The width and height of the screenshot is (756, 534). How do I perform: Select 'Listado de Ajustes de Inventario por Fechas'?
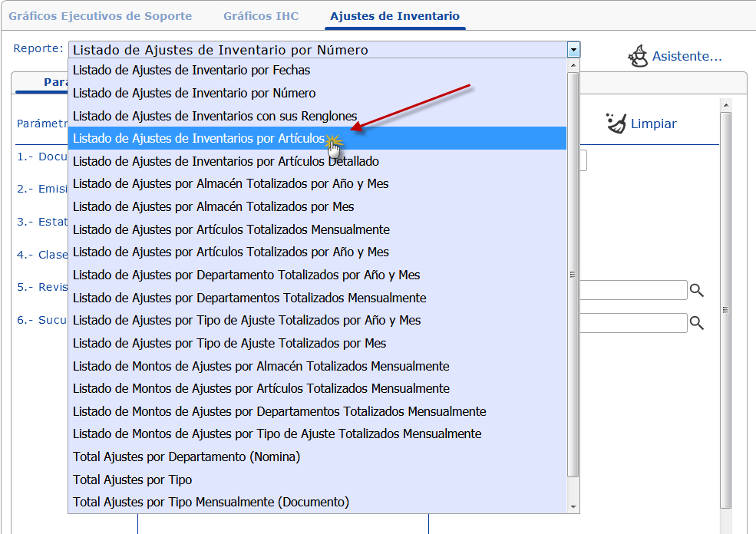tap(191, 70)
